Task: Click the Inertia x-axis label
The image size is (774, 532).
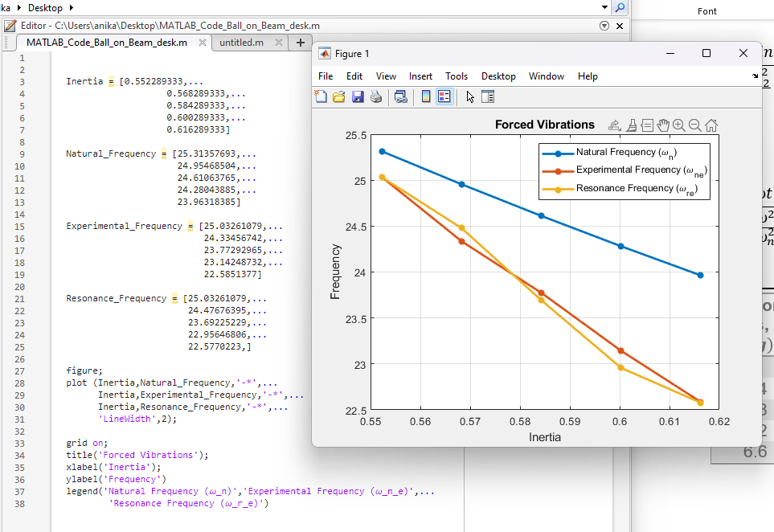Action: [544, 437]
